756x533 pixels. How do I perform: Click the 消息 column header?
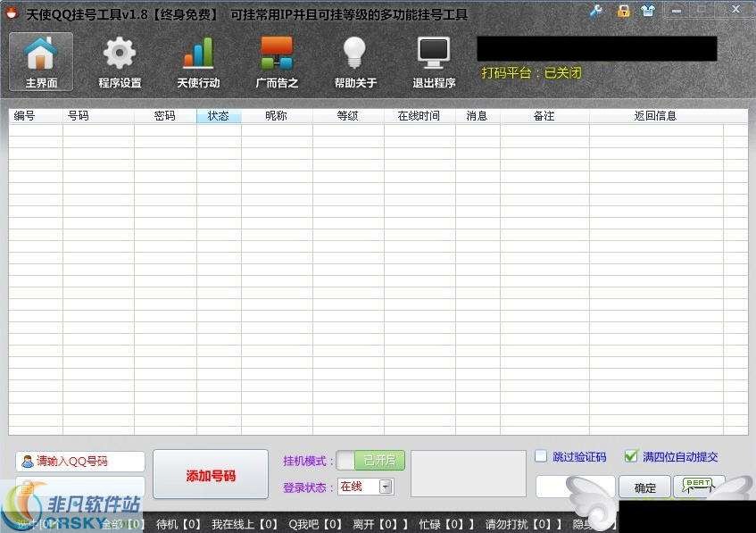[x=478, y=116]
